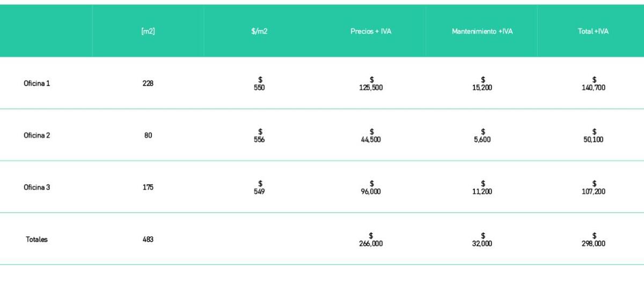Select the $32,000 maintenance total cell
The width and height of the screenshot is (644, 305).
482,240
